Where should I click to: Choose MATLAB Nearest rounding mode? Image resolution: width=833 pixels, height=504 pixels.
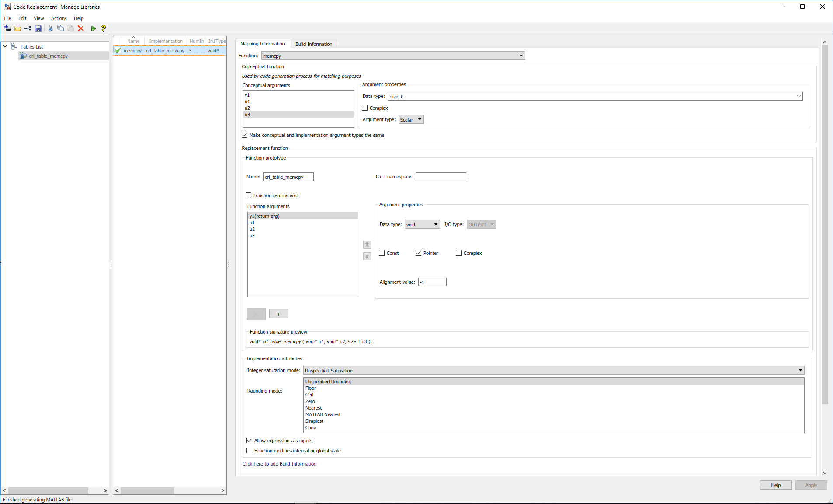click(x=554, y=414)
